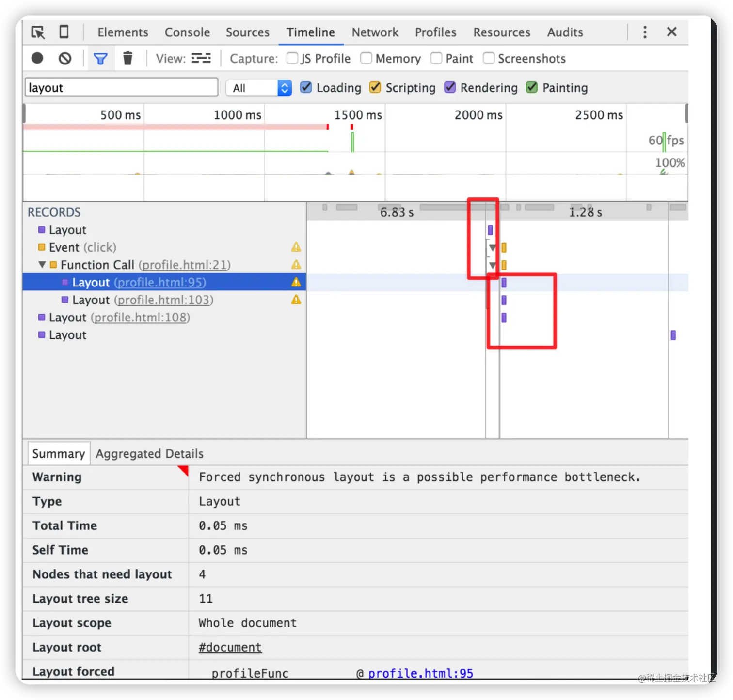Enable the JS Profile capture checkbox
Screen dimensions: 733x700
coord(292,58)
